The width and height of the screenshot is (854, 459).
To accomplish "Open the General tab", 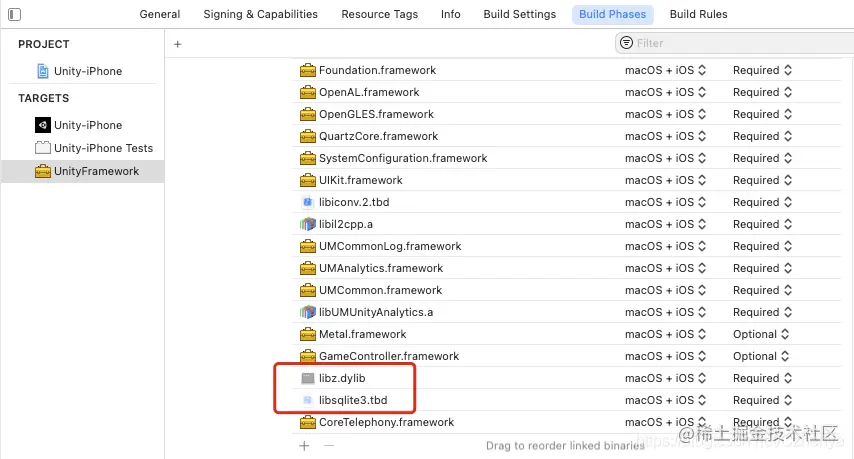I will (x=160, y=14).
